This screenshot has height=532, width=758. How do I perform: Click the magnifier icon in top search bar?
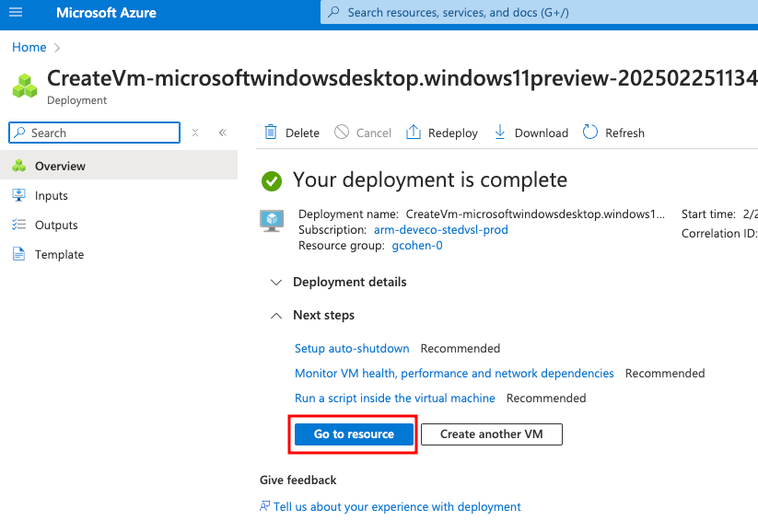pos(333,12)
